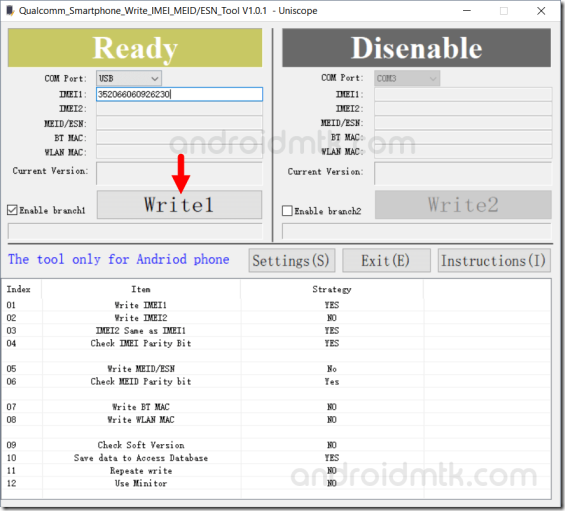
Task: Click the left Current Version box
Action: click(179, 174)
